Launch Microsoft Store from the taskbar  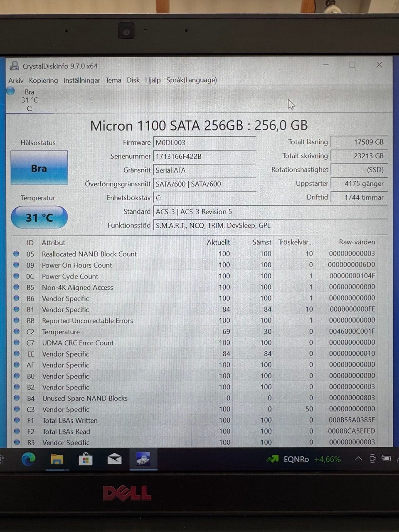(86, 459)
